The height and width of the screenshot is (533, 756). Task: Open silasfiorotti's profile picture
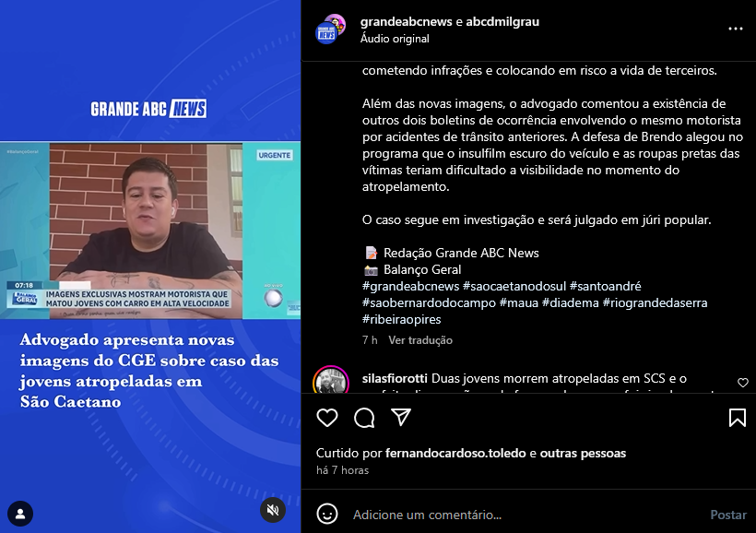point(331,381)
